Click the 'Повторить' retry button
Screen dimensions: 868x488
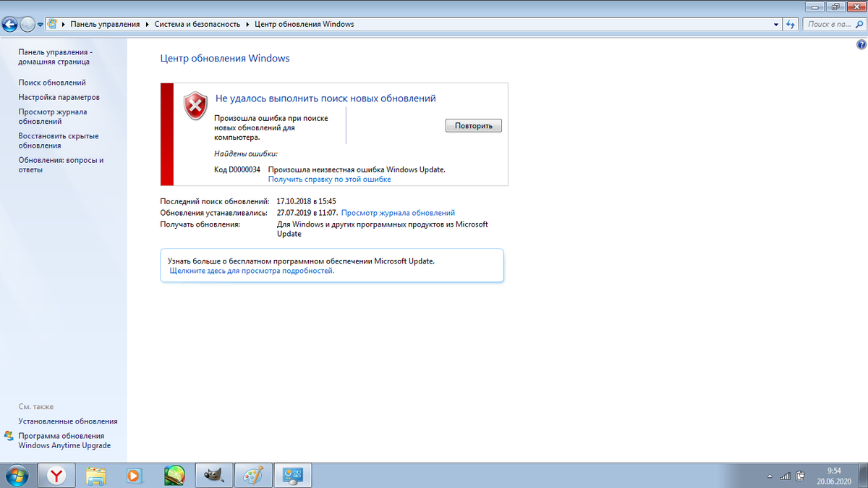coord(473,125)
